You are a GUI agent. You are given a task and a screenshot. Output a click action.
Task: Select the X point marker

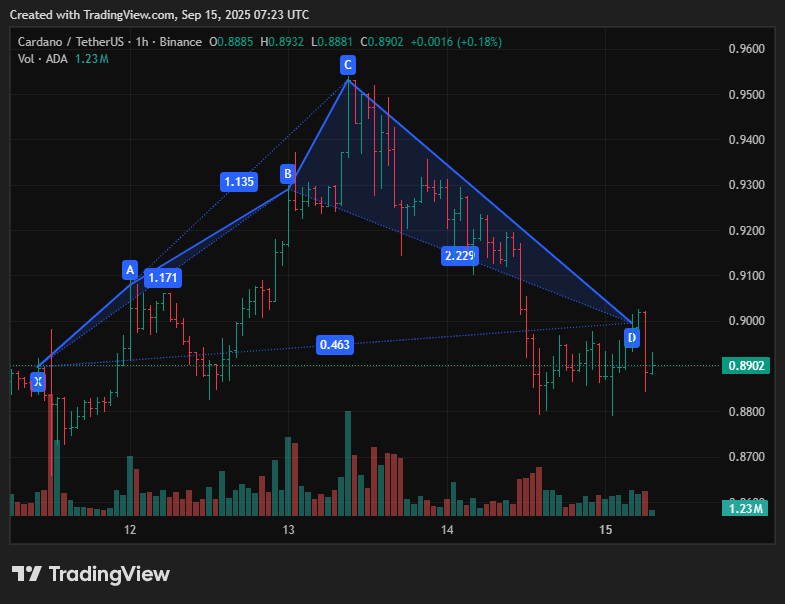click(x=37, y=381)
